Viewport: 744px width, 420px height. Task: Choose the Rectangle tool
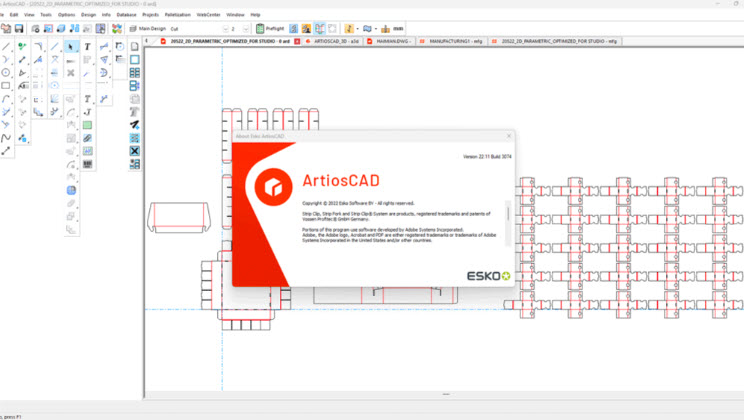(6, 86)
